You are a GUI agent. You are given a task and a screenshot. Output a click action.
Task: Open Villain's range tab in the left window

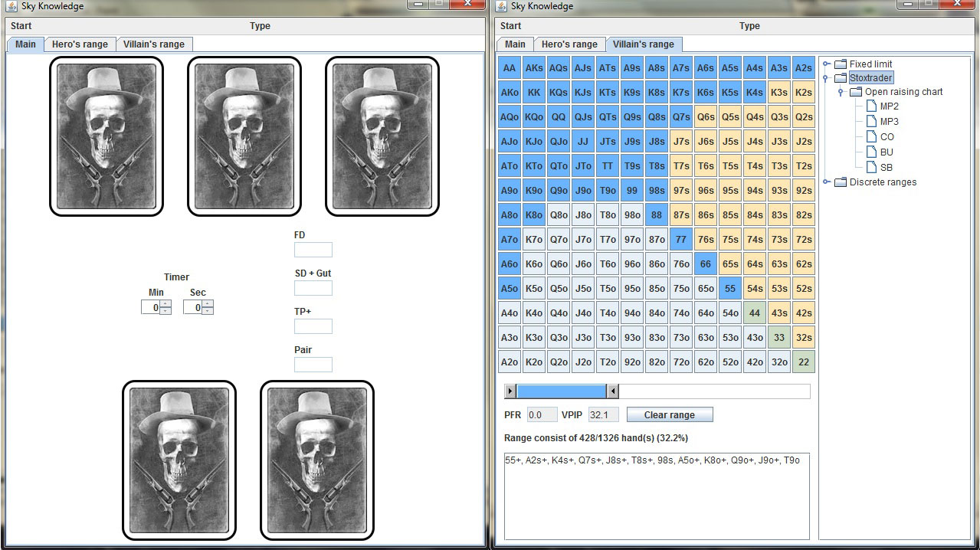(154, 44)
